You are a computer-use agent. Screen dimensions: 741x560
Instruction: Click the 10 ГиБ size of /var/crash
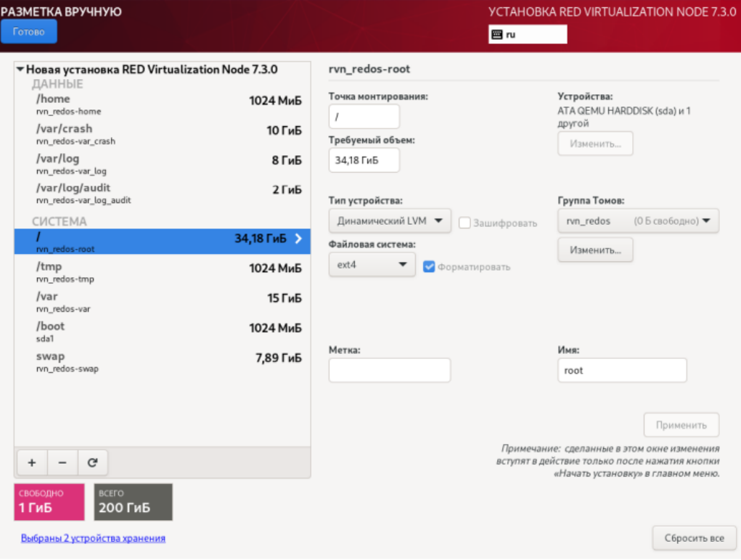pos(284,131)
